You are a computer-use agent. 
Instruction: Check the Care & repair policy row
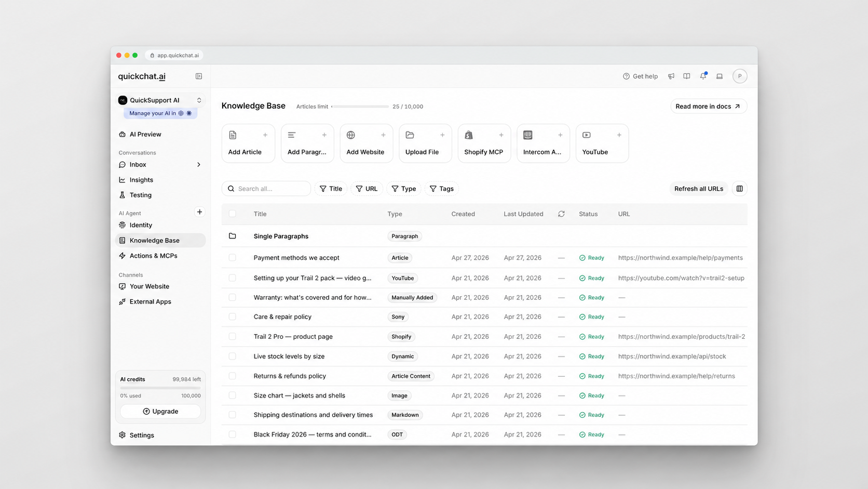(x=233, y=316)
